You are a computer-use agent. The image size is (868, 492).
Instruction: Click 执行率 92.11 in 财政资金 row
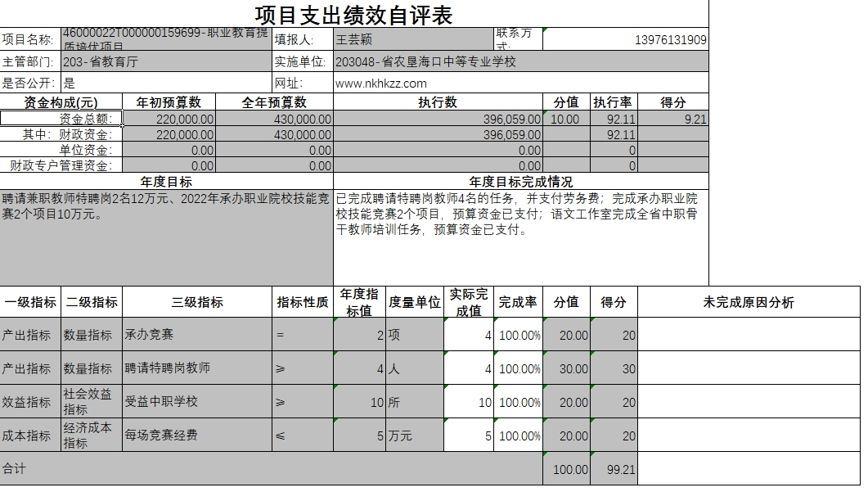pos(614,134)
